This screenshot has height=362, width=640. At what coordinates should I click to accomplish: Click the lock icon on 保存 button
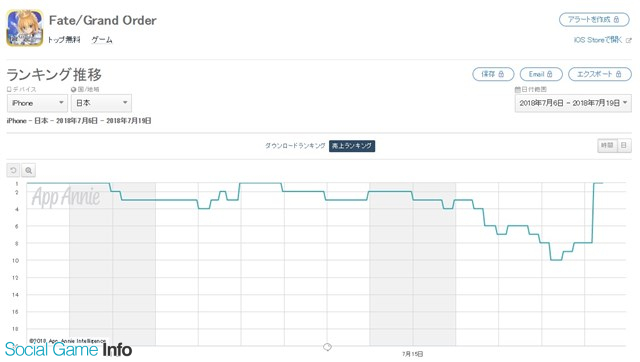coord(501,74)
